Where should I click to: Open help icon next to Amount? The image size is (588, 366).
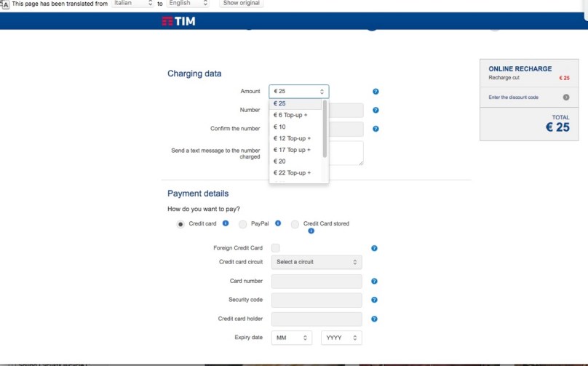coord(376,92)
